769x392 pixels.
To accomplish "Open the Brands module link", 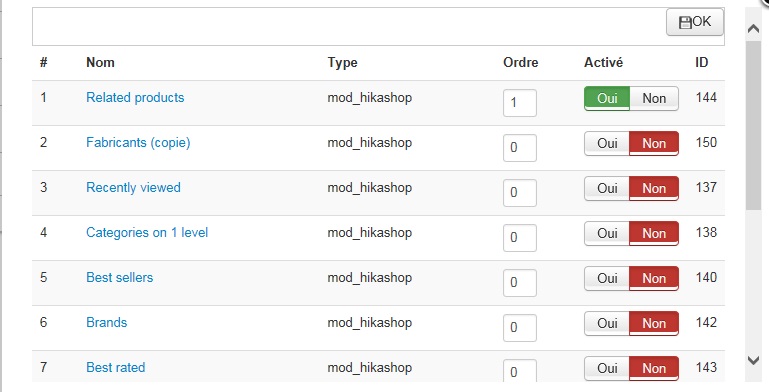I will [106, 322].
